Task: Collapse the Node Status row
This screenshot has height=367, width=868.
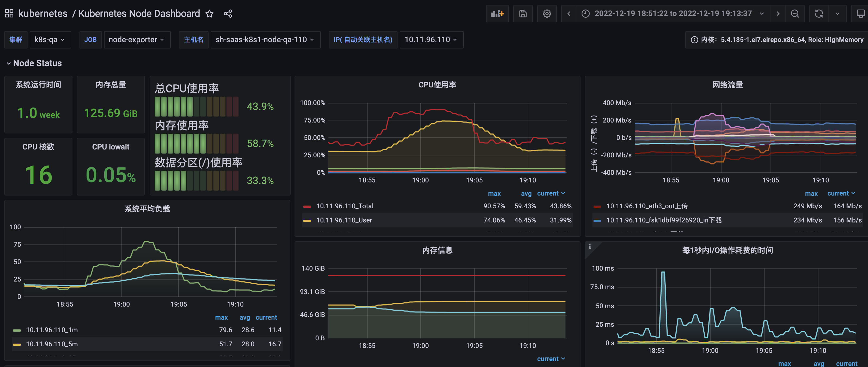Action: pos(34,63)
